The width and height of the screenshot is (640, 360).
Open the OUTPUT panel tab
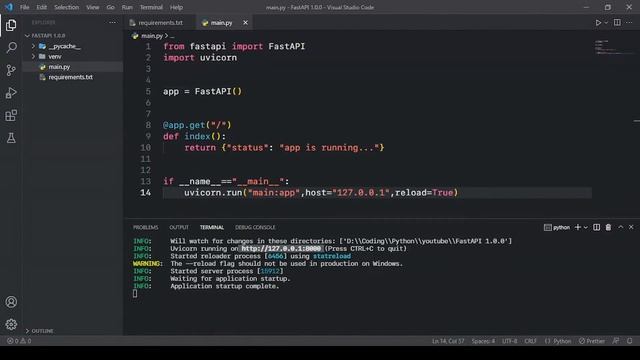[x=179, y=227]
